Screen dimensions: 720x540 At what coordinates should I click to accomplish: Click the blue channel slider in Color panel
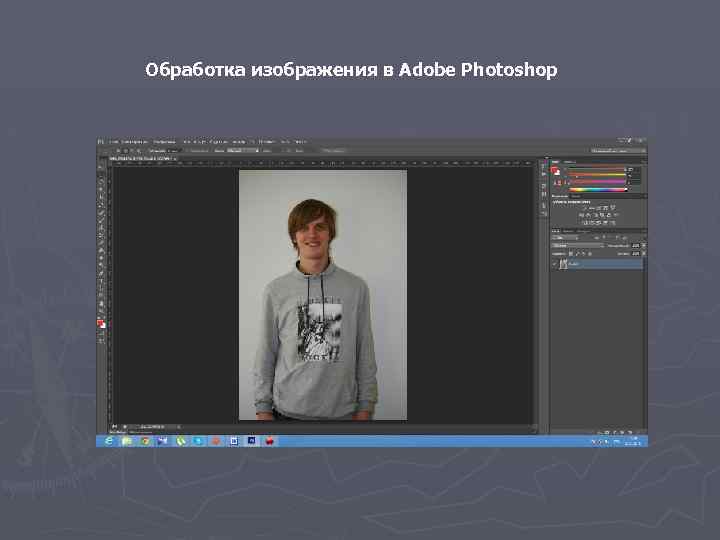coord(597,182)
